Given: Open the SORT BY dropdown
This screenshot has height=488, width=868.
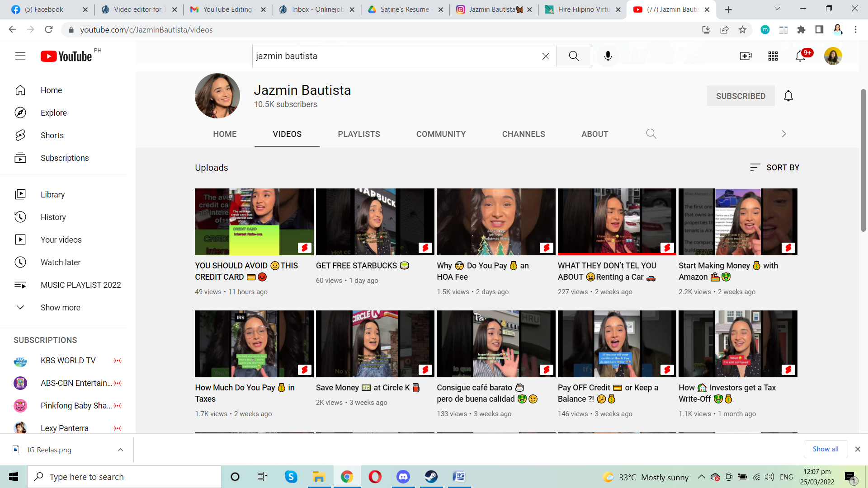Looking at the screenshot, I should coord(774,167).
